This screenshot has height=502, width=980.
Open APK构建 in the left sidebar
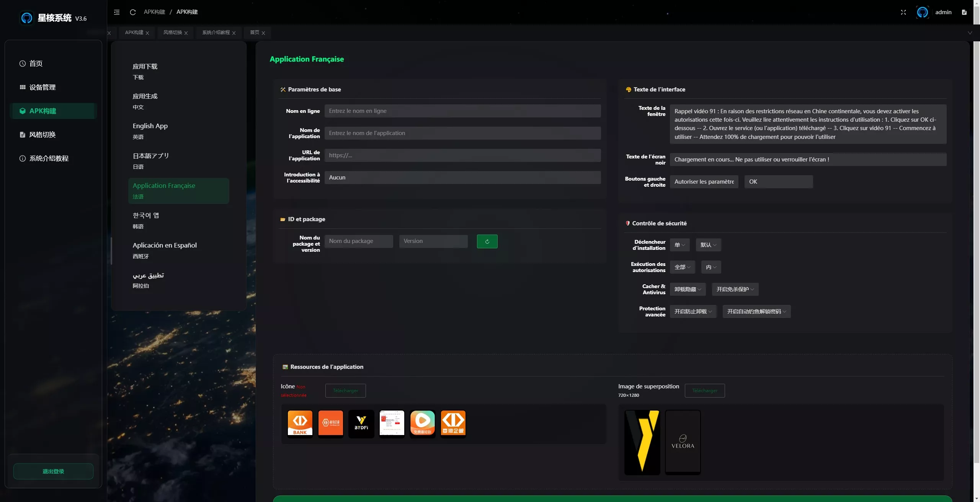54,111
